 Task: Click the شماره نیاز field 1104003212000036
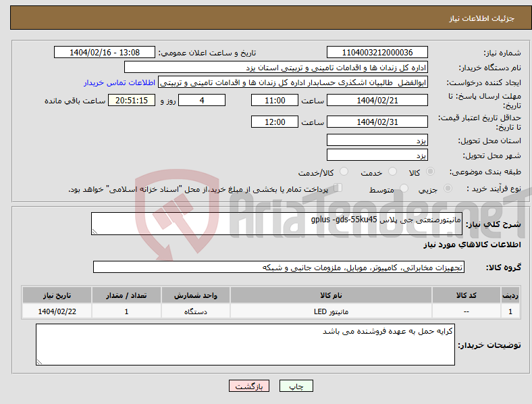tap(377, 52)
